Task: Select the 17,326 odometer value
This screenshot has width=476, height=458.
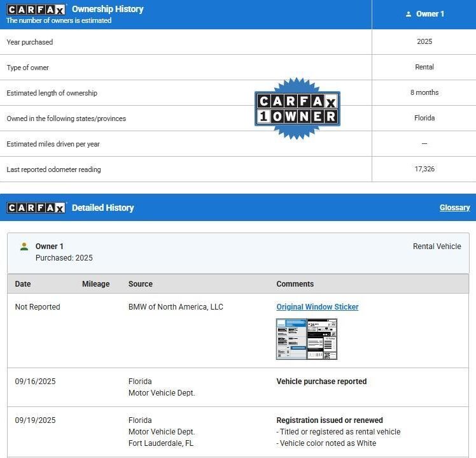Action: (424, 169)
